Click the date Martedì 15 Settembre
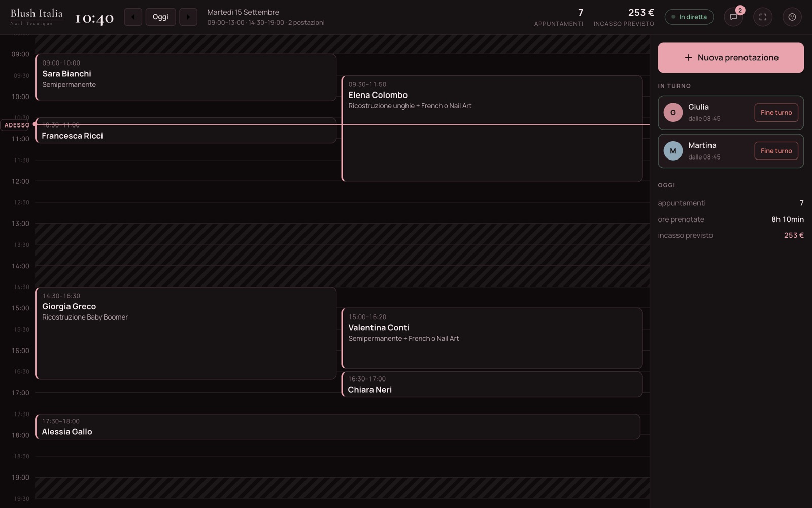This screenshot has width=812, height=508. pos(243,12)
